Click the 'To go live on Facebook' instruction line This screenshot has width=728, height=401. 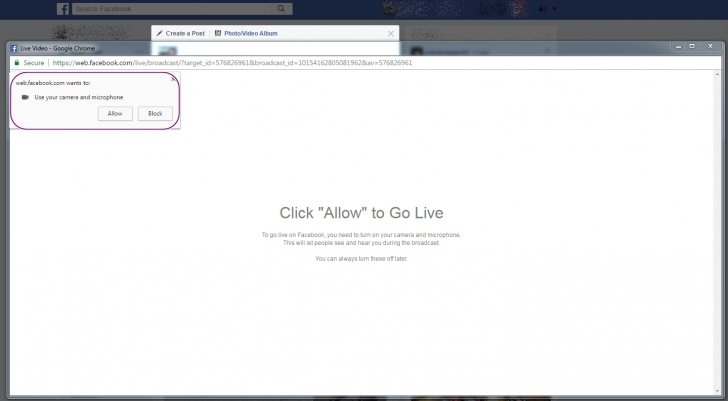[x=361, y=235]
